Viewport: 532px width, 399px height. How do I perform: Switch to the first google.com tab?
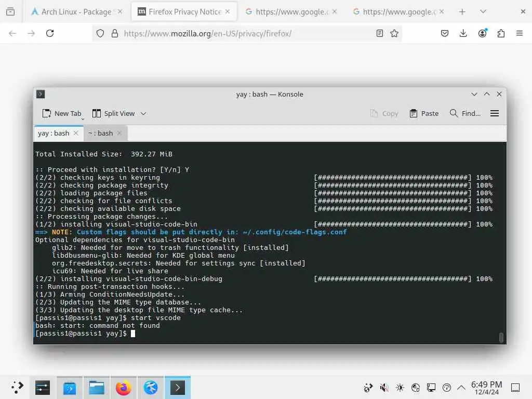291,11
